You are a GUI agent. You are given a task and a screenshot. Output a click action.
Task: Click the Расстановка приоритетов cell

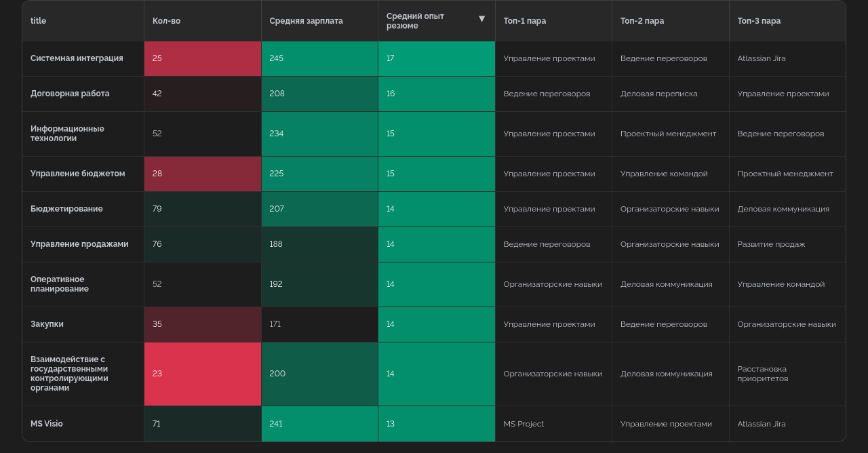[762, 374]
